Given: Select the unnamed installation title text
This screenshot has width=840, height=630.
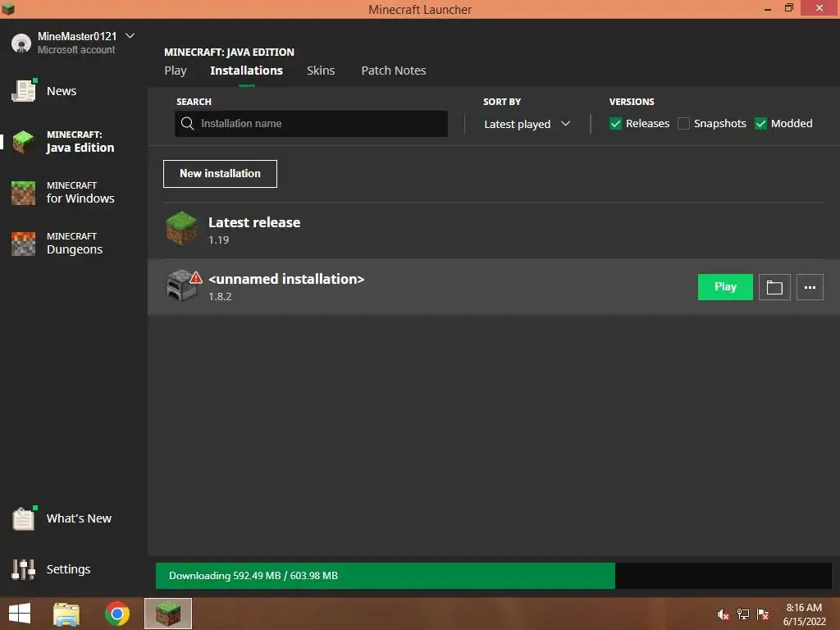Looking at the screenshot, I should click(286, 279).
